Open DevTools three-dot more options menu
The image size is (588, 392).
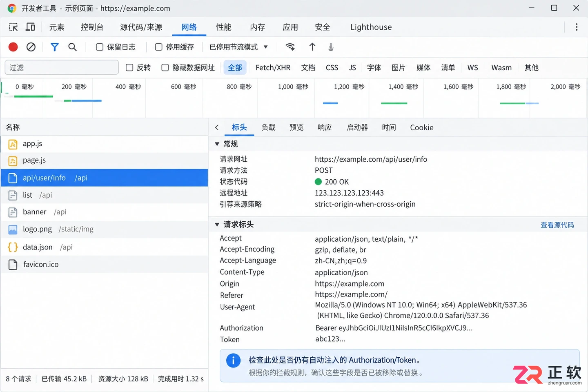577,27
